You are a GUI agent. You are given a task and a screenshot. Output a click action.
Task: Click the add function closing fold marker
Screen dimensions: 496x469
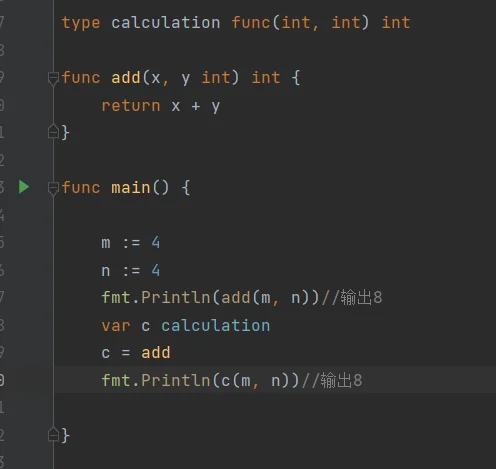pos(53,131)
